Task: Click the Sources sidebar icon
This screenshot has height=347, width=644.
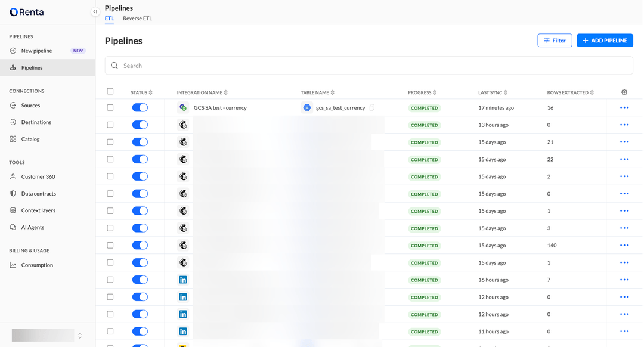Action: tap(13, 105)
